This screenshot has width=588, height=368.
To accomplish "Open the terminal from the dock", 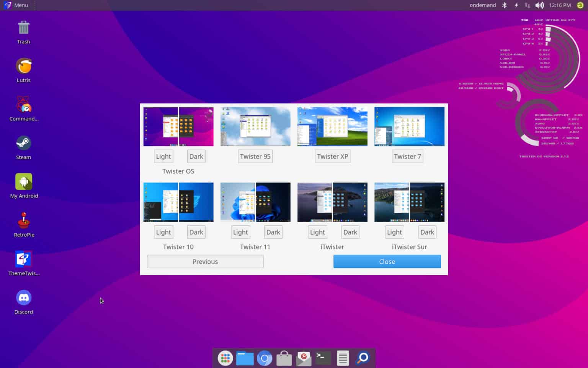I will point(323,358).
